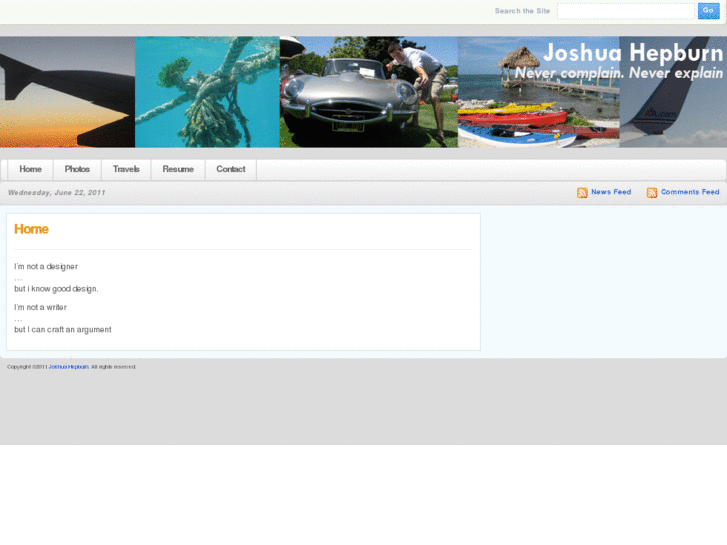The image size is (727, 545).
Task: Open the Resume page
Action: coord(178,169)
